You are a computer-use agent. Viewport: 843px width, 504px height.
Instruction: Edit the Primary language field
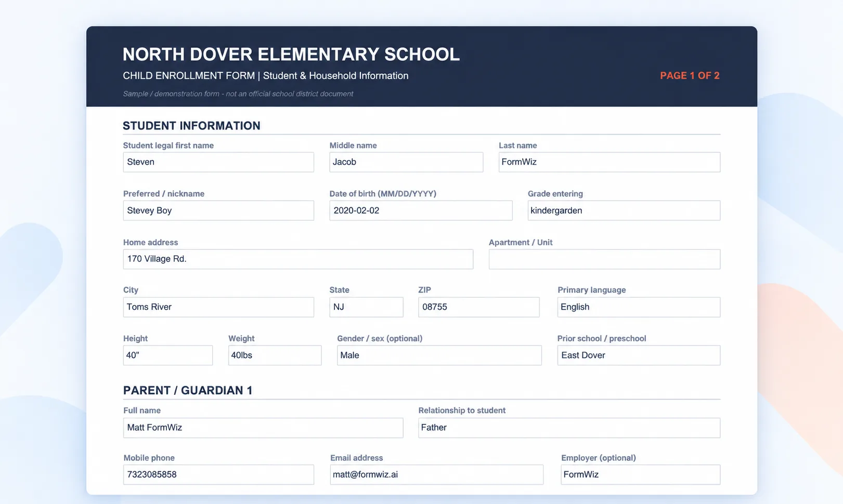639,307
